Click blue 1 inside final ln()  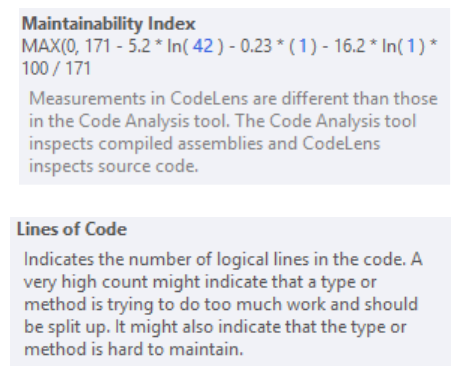(x=411, y=46)
